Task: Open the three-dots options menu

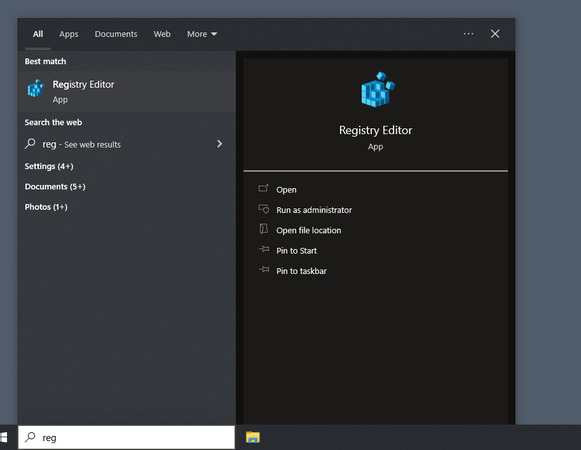Action: pyautogui.click(x=468, y=34)
